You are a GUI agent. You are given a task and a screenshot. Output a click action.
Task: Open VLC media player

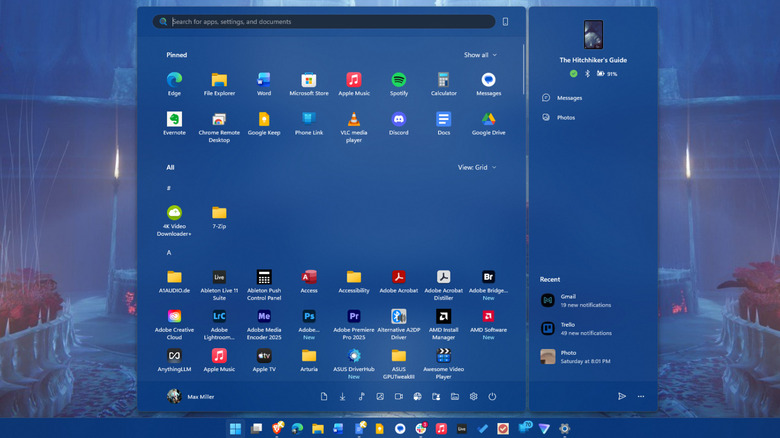pos(354,127)
